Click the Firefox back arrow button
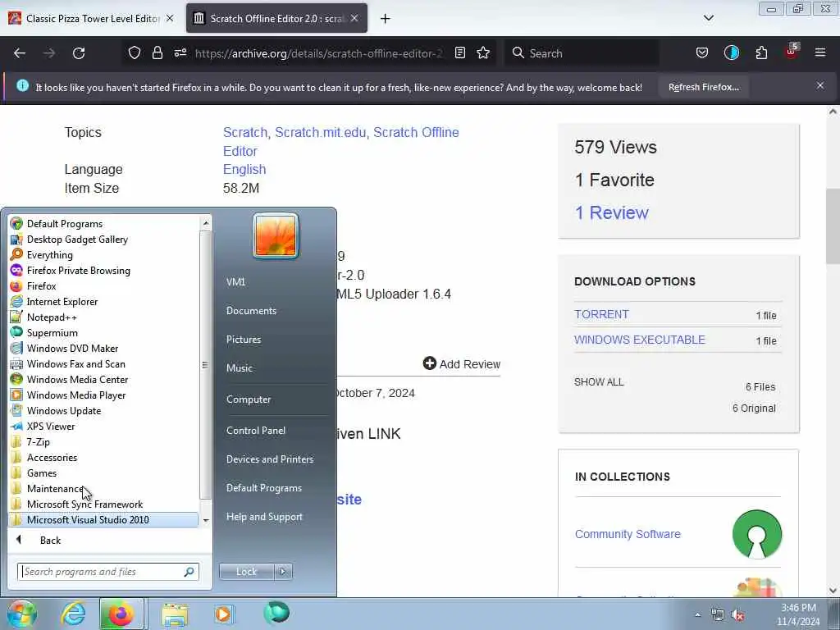The width and height of the screenshot is (840, 630). 20,53
